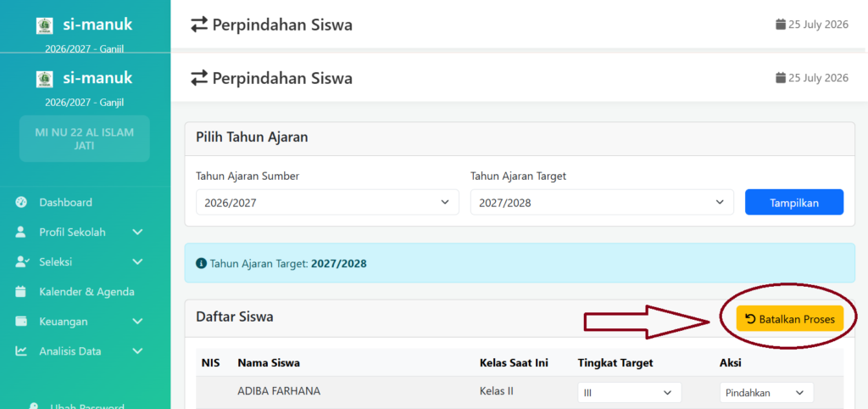This screenshot has width=868, height=409.
Task: Click the Seleksi user-check icon
Action: (21, 262)
